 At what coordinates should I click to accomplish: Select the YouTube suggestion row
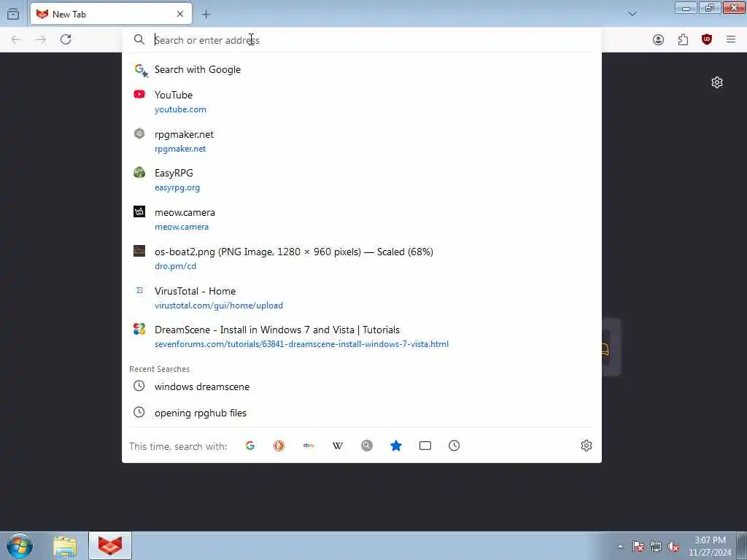point(362,101)
